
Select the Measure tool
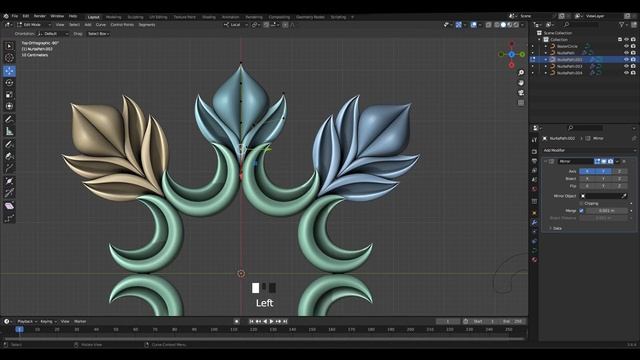[x=9, y=131]
